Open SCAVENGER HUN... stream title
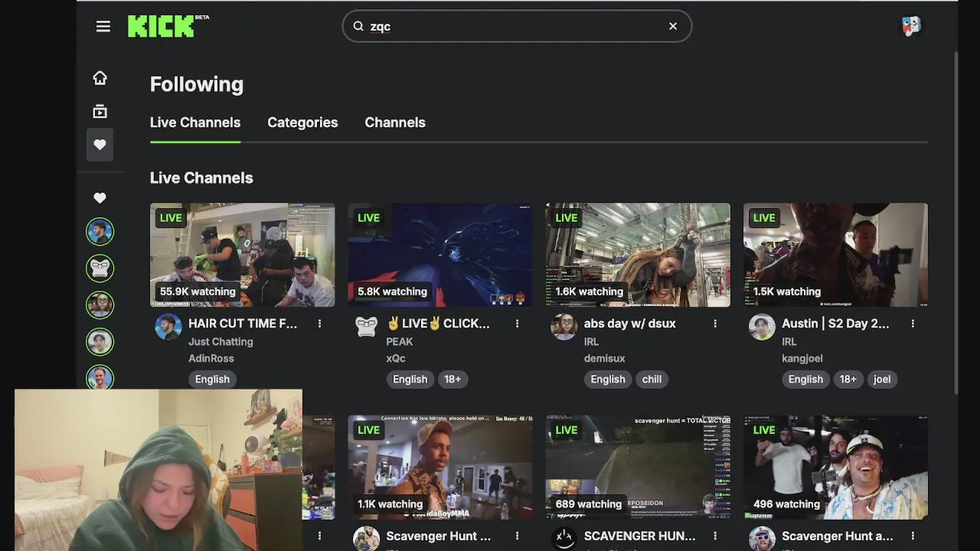The height and width of the screenshot is (551, 980). pos(640,536)
